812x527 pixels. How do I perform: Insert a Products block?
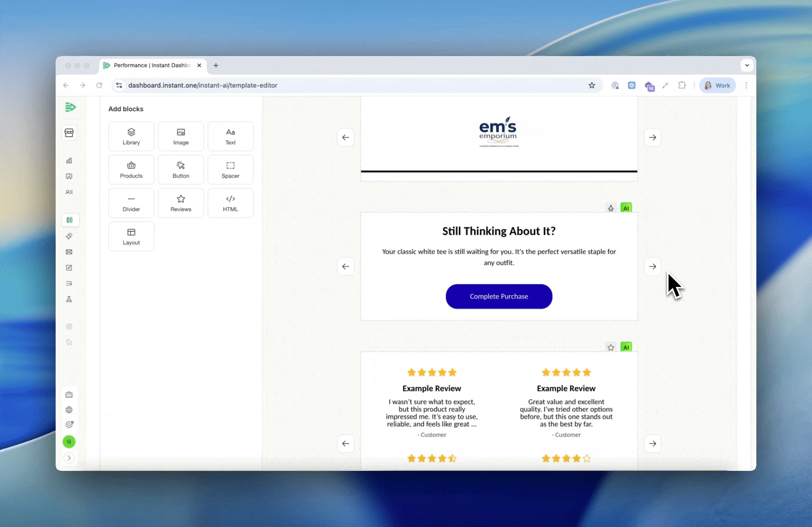131,169
